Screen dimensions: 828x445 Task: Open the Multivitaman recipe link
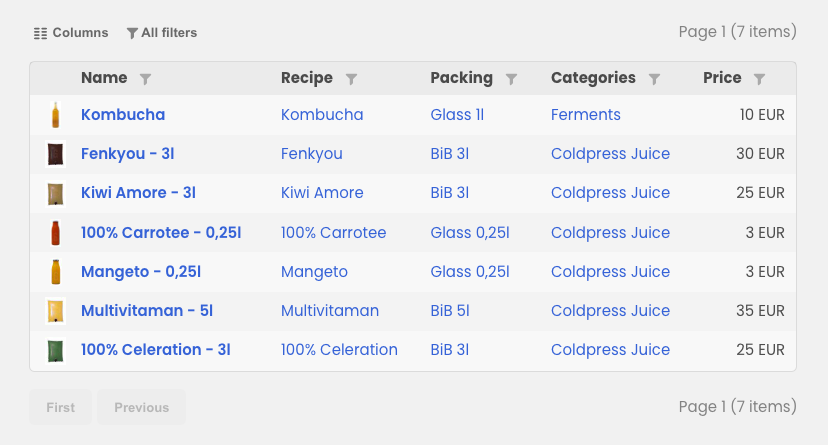(330, 310)
